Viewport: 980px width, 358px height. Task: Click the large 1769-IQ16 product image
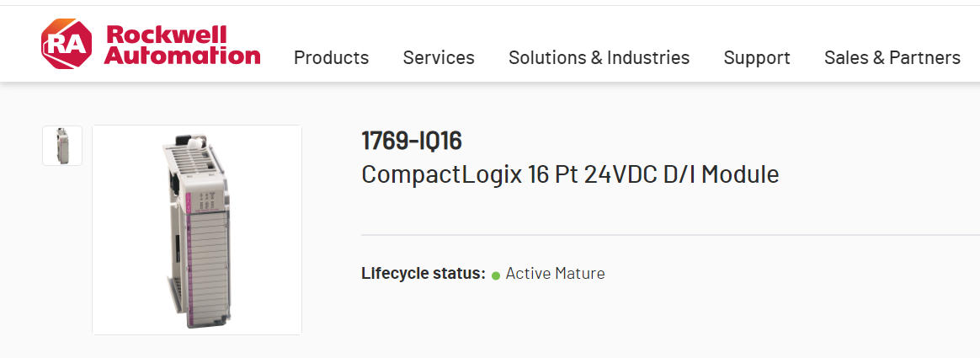pyautogui.click(x=197, y=229)
